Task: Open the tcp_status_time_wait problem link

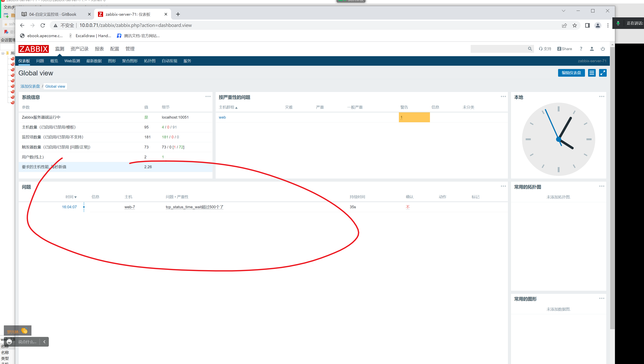Action: (194, 207)
